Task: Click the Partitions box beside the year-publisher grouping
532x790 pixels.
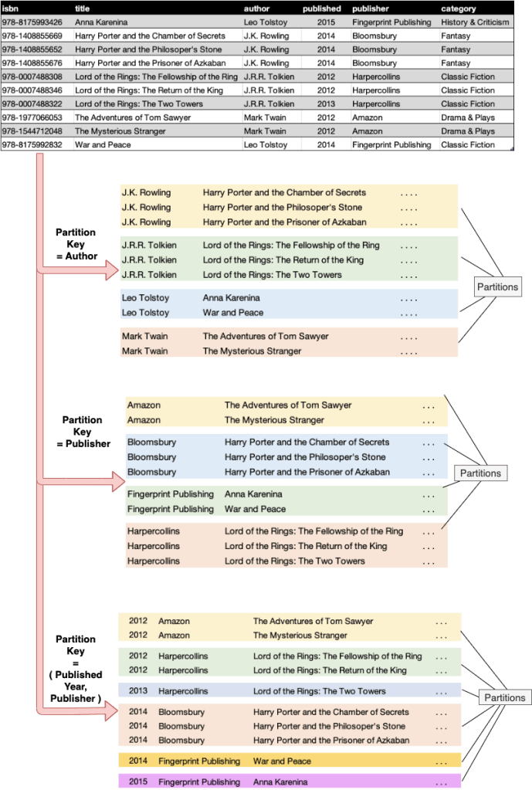Action: pos(503,697)
